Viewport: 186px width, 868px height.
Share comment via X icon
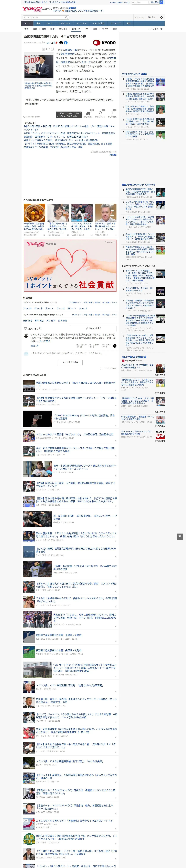pos(115,346)
